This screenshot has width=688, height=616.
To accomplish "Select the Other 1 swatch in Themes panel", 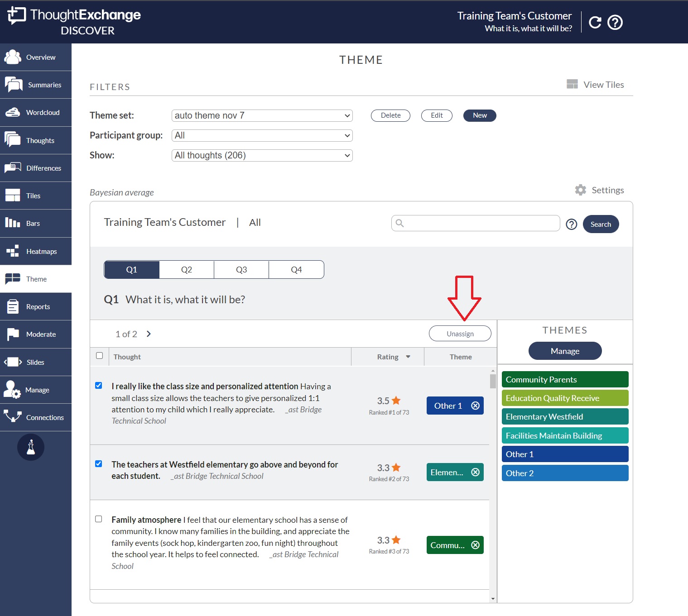I will tap(565, 454).
